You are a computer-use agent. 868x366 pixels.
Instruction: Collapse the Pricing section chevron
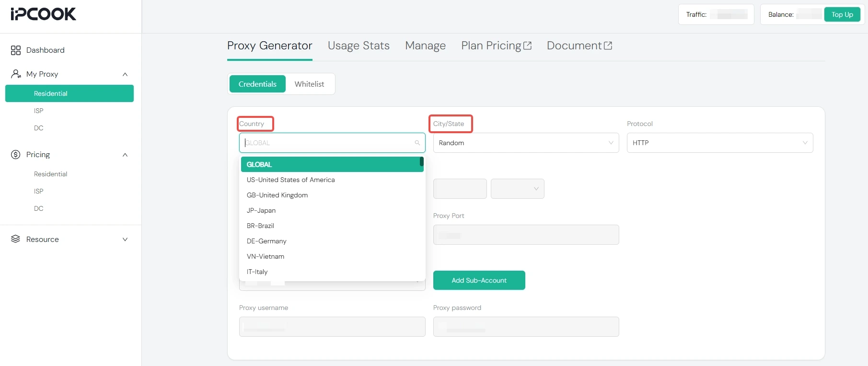[x=125, y=155]
